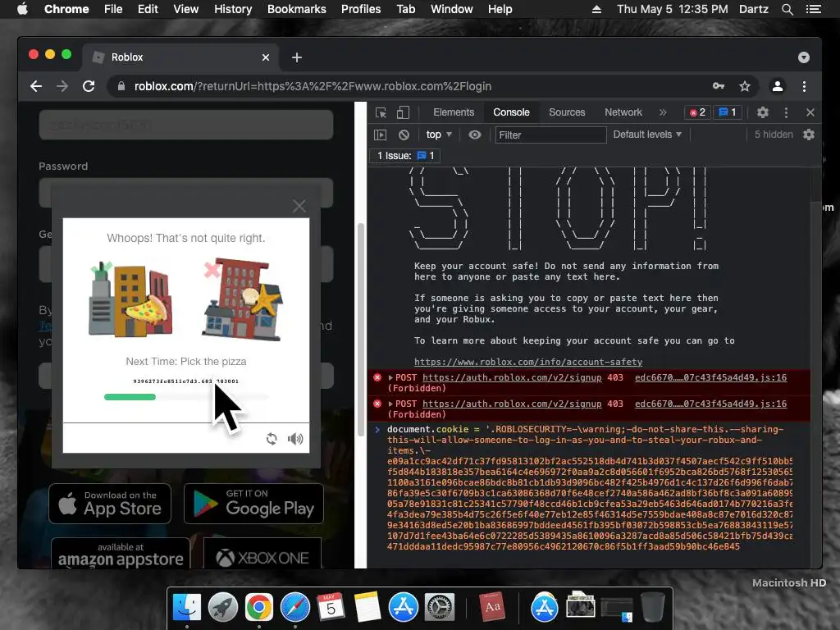The image size is (840, 630).
Task: Click the captcha audio speaker icon
Action: (295, 439)
